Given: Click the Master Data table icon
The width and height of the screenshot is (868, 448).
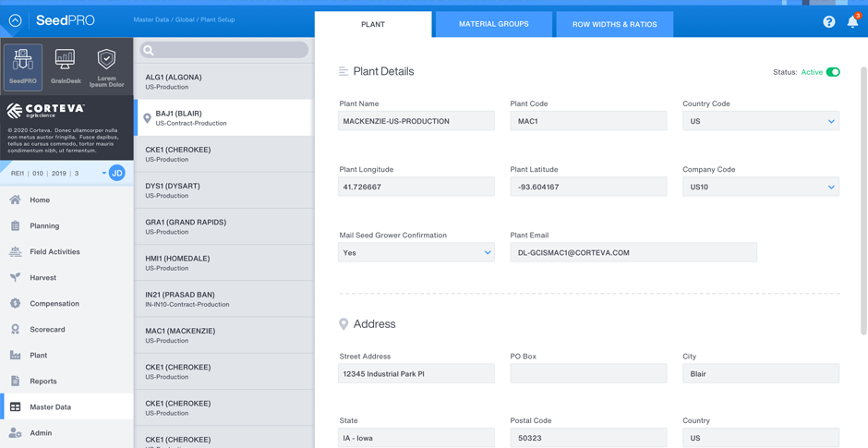Looking at the screenshot, I should [x=15, y=407].
